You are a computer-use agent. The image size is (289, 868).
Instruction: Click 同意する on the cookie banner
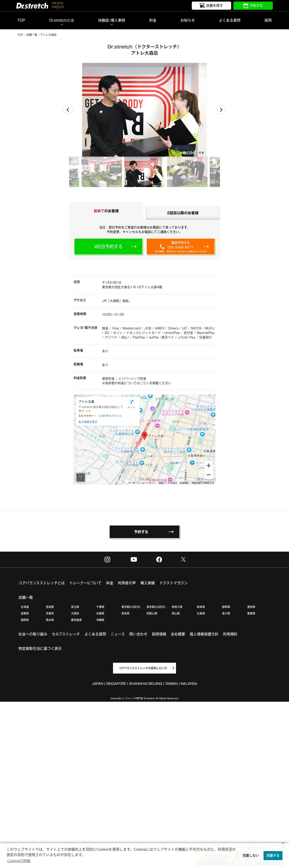pos(273,856)
